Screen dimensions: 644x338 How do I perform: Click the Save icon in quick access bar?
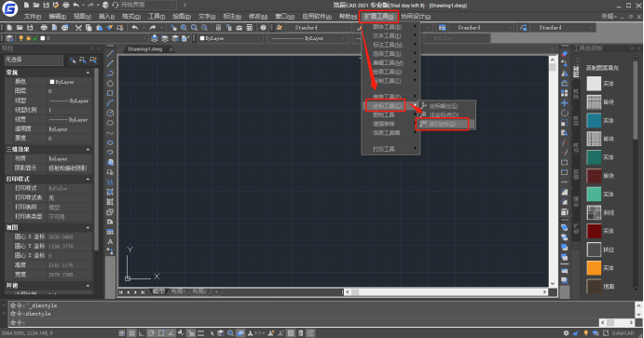click(x=46, y=6)
